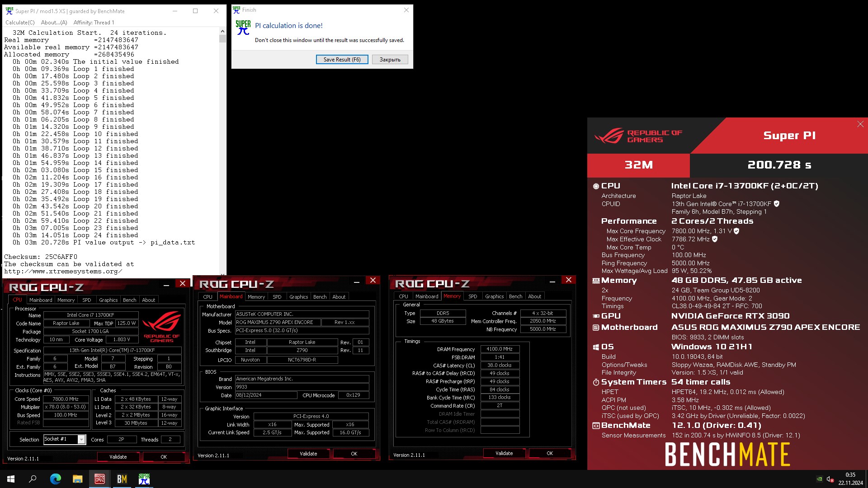Switch middle CPU-Z window to About tab
The image size is (868, 488).
point(339,297)
